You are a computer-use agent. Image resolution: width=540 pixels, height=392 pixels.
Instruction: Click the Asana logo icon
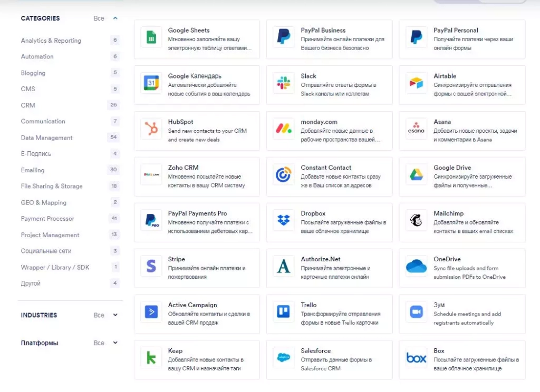pos(417,128)
